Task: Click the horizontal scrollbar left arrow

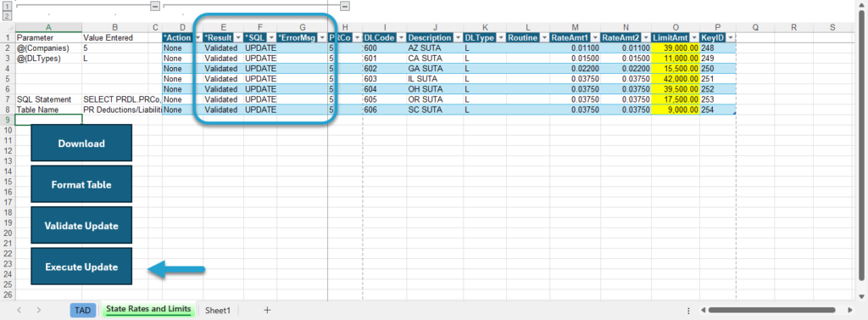Action: tap(702, 310)
